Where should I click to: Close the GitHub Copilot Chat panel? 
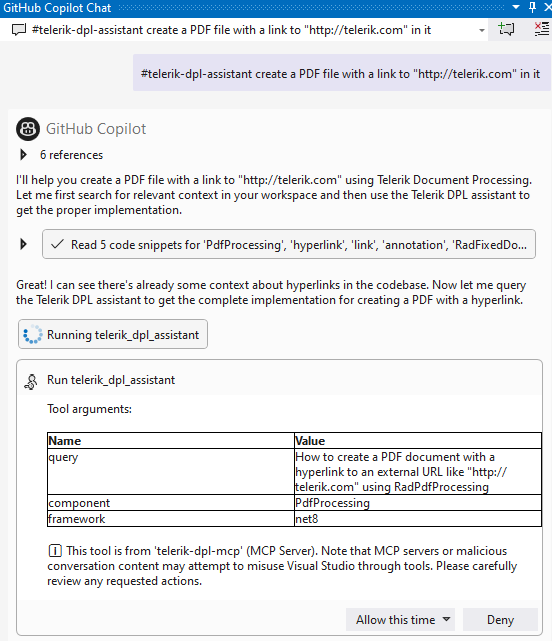[548, 7]
